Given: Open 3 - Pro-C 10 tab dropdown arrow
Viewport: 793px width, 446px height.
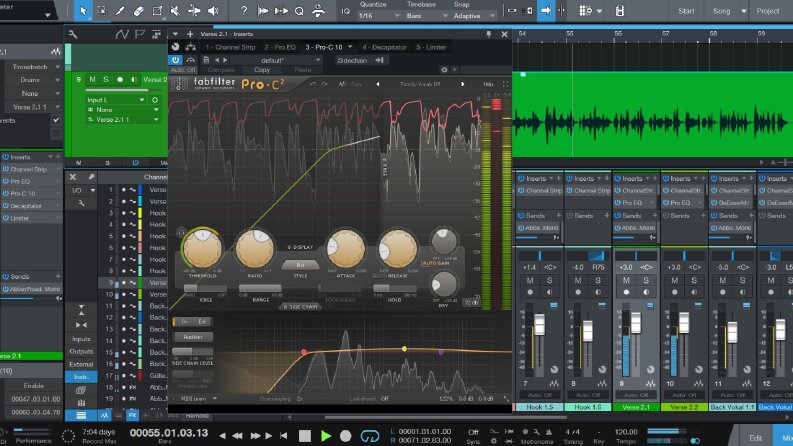Looking at the screenshot, I should pyautogui.click(x=350, y=47).
